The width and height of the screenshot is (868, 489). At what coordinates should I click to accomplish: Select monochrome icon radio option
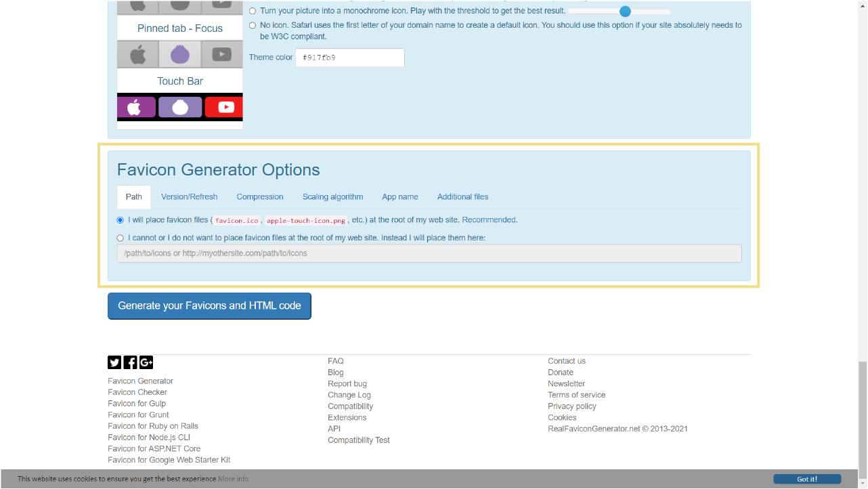point(253,12)
